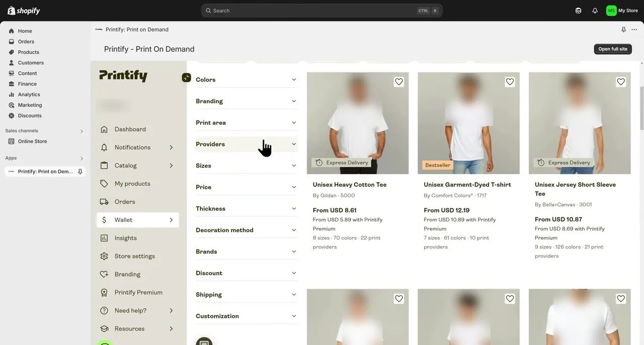This screenshot has height=345, width=644.
Task: Expand the Colors filter
Action: pyautogui.click(x=247, y=80)
